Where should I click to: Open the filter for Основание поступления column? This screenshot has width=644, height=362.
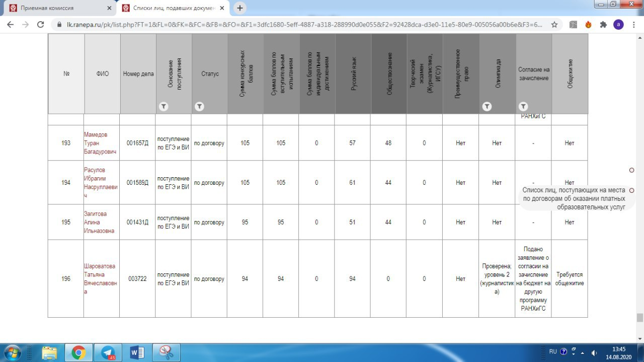click(x=163, y=106)
